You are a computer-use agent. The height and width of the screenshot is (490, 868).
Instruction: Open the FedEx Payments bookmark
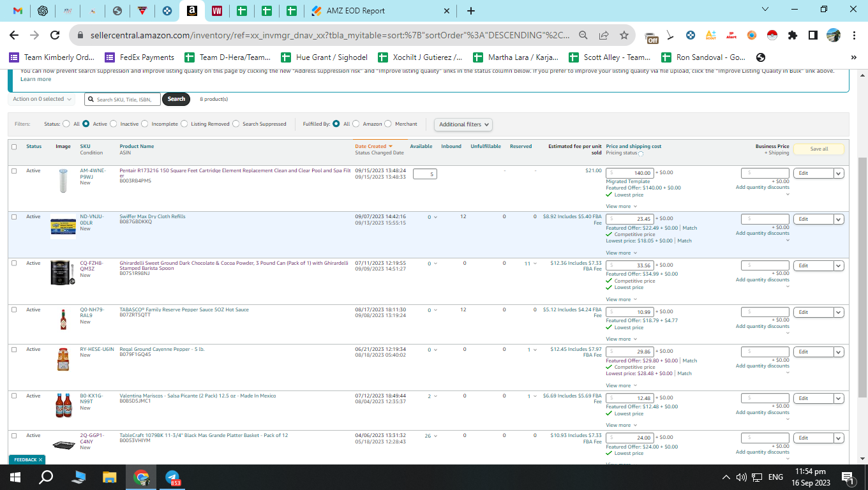139,57
